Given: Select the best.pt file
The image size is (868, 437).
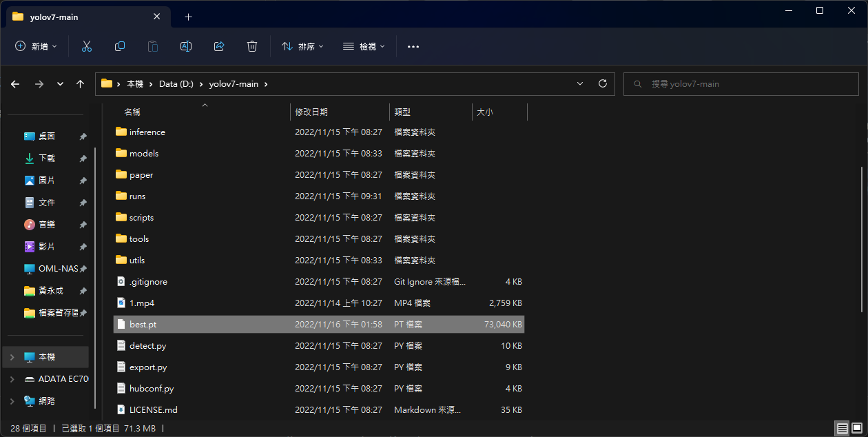Looking at the screenshot, I should pos(319,324).
